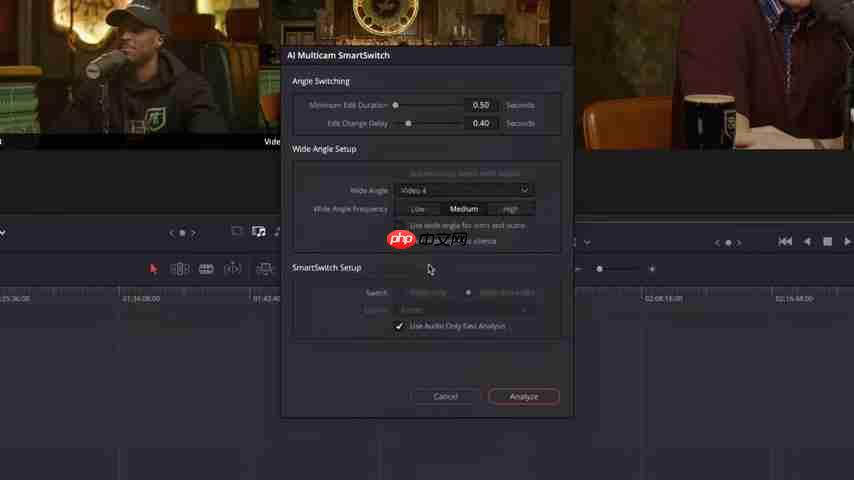Screen dimensions: 854x480
Task: Set Wide Angle Frequency to Low
Action: pyautogui.click(x=418, y=209)
